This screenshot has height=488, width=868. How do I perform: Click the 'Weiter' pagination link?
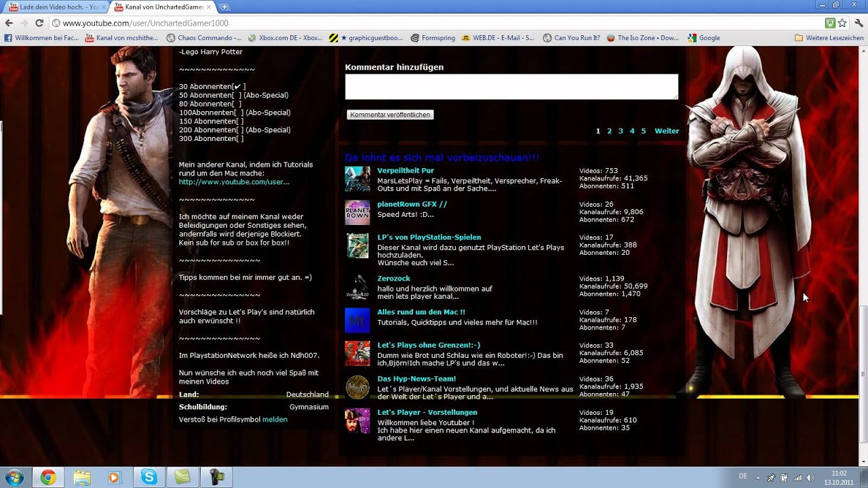(667, 131)
